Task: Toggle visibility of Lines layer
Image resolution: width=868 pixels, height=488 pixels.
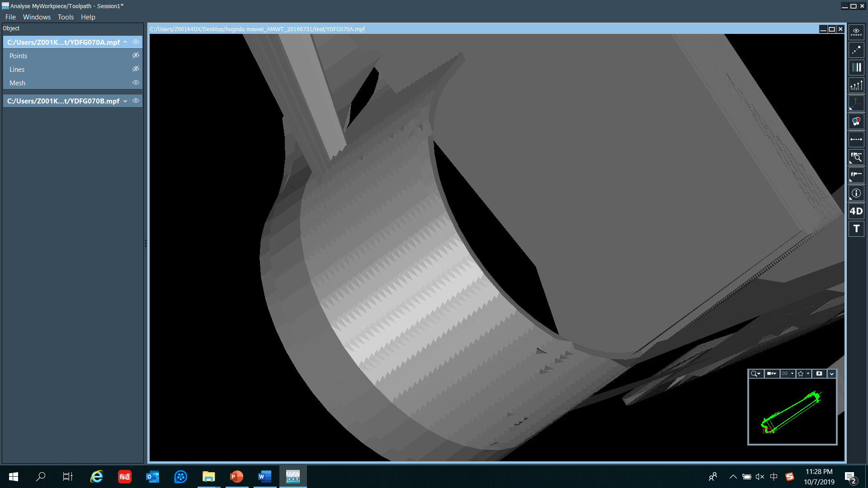Action: [x=136, y=69]
